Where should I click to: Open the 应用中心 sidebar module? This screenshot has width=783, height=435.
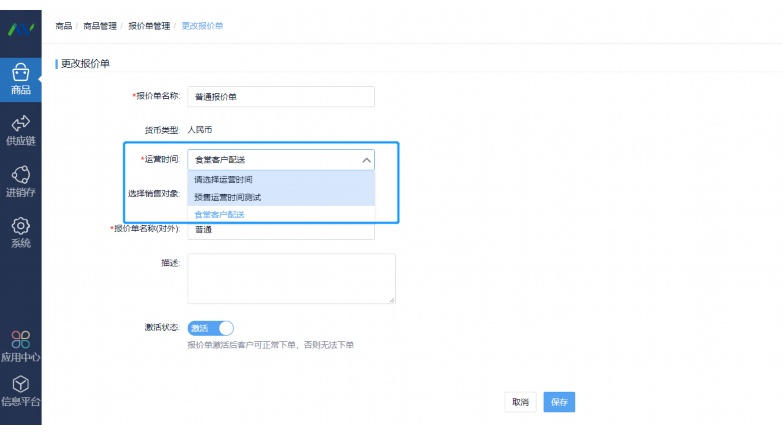[20, 346]
